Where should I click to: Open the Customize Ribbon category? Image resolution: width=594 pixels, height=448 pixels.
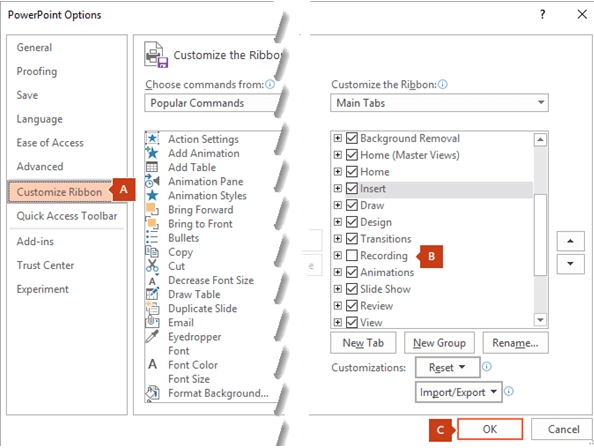point(59,192)
